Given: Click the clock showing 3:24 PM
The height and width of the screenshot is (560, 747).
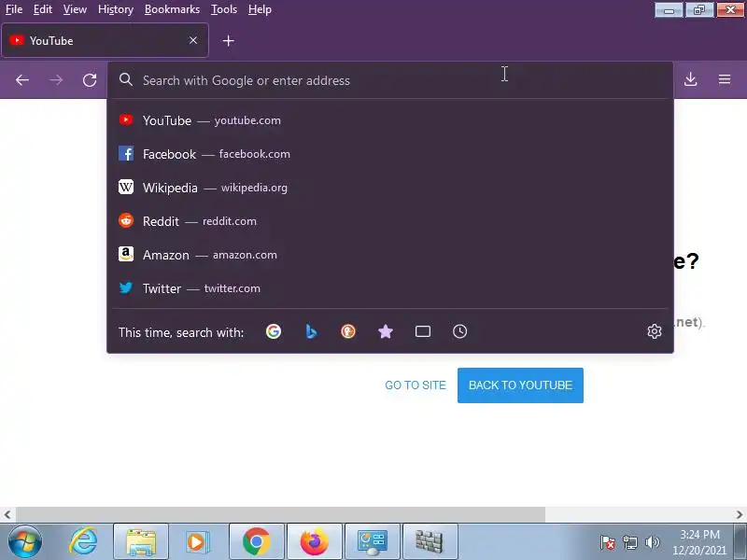Looking at the screenshot, I should (x=698, y=542).
